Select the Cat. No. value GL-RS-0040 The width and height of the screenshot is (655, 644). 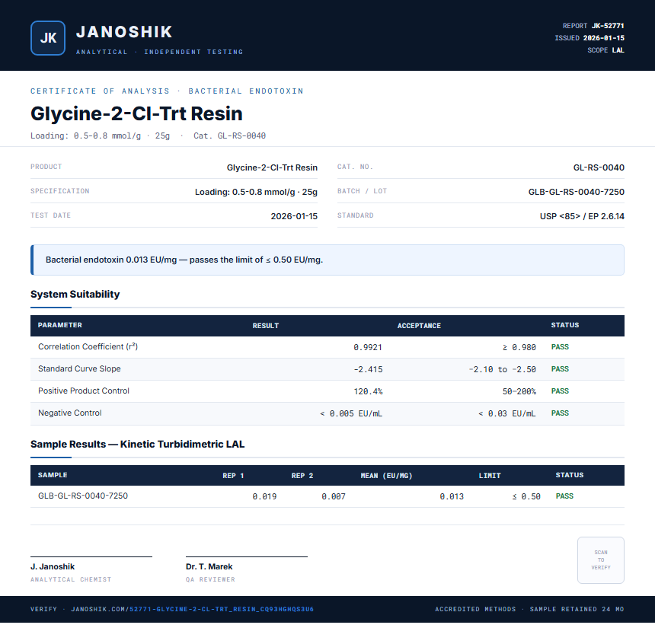(599, 167)
